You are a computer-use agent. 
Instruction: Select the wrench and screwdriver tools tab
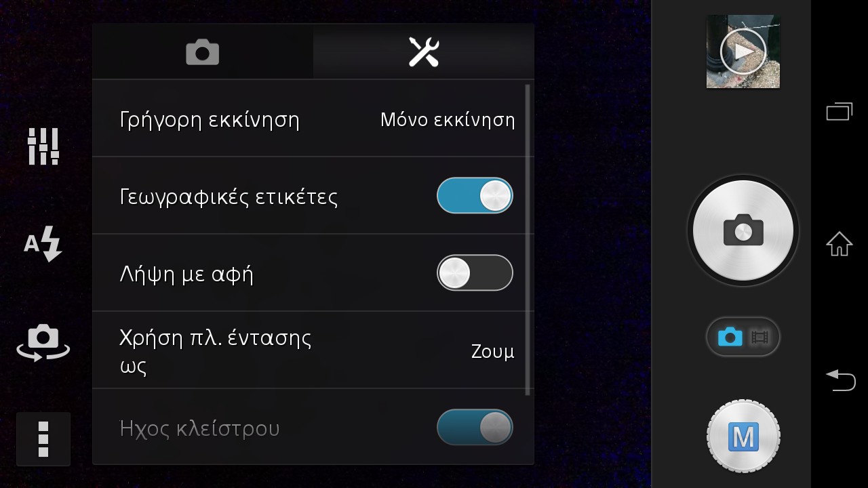point(424,52)
